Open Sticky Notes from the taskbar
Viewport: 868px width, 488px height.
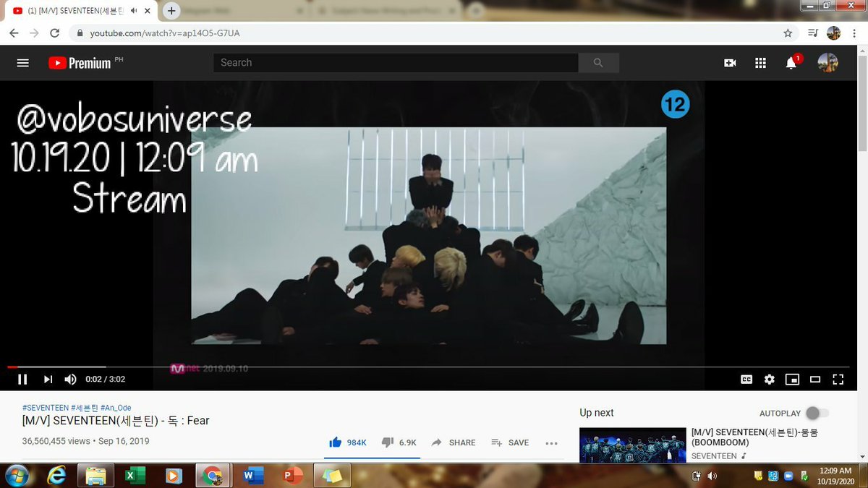click(332, 476)
